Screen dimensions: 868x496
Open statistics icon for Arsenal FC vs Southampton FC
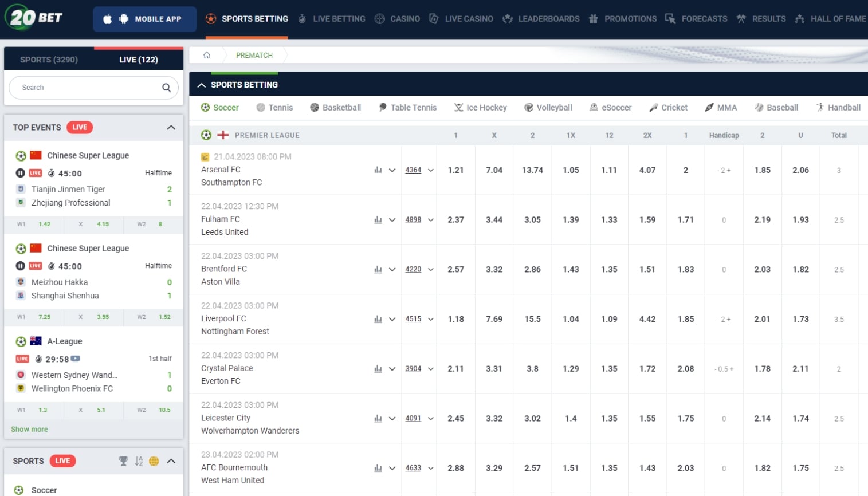[x=378, y=170]
